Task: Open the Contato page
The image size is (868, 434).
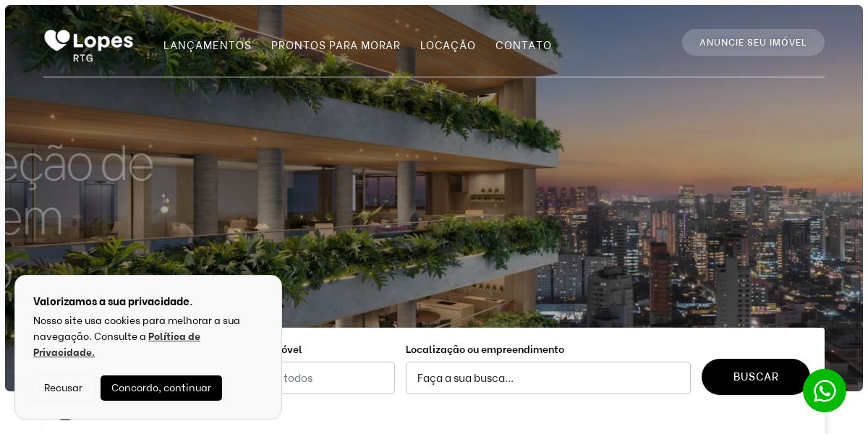Action: point(524,46)
